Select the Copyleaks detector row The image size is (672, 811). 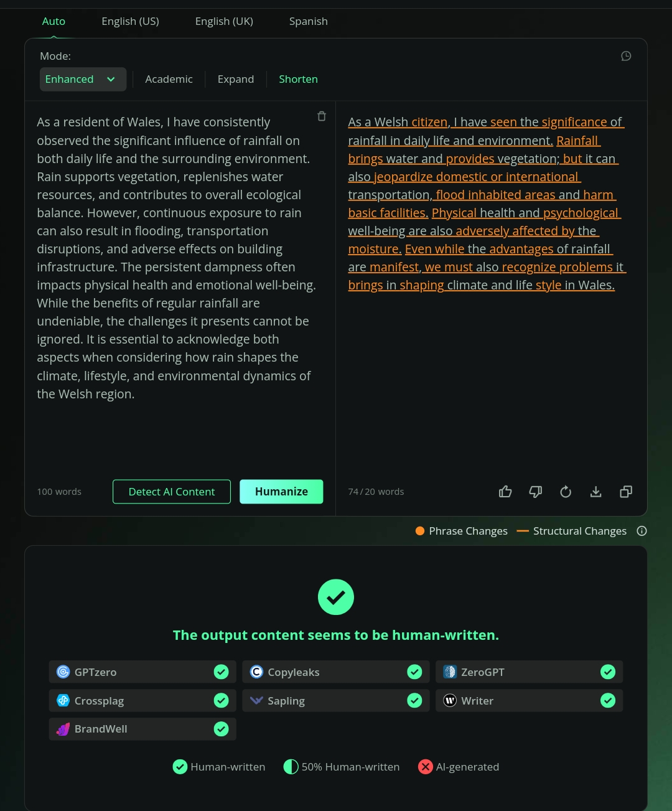coord(336,672)
